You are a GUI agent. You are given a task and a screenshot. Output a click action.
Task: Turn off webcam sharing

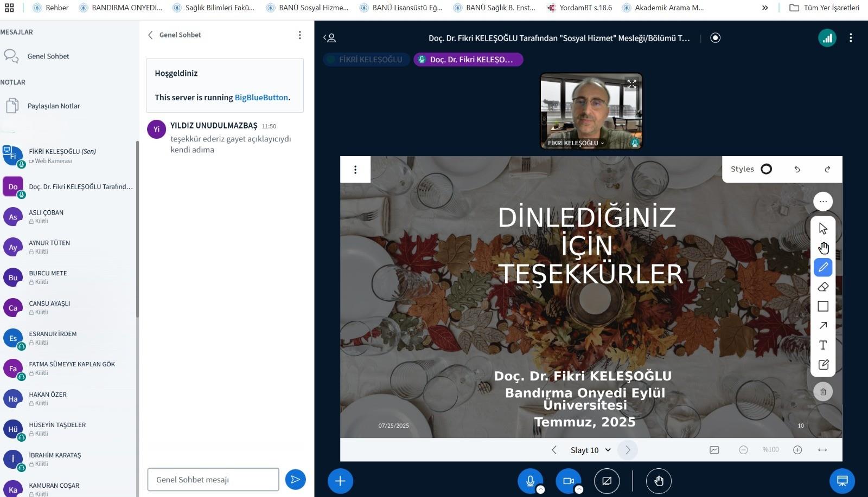click(x=568, y=481)
